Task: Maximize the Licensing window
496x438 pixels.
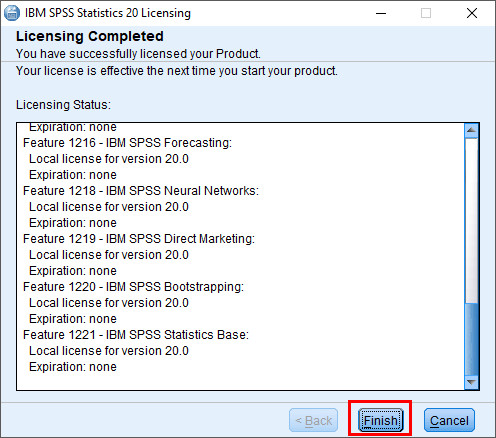Action: (426, 13)
